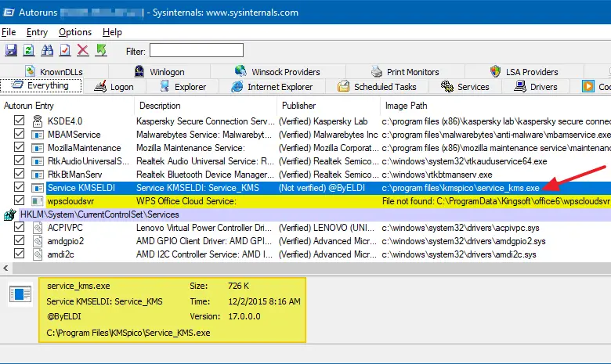This screenshot has width=611, height=364.
Task: Click '(Not verified) @ByELDI' publisher cell
Action: tap(322, 188)
